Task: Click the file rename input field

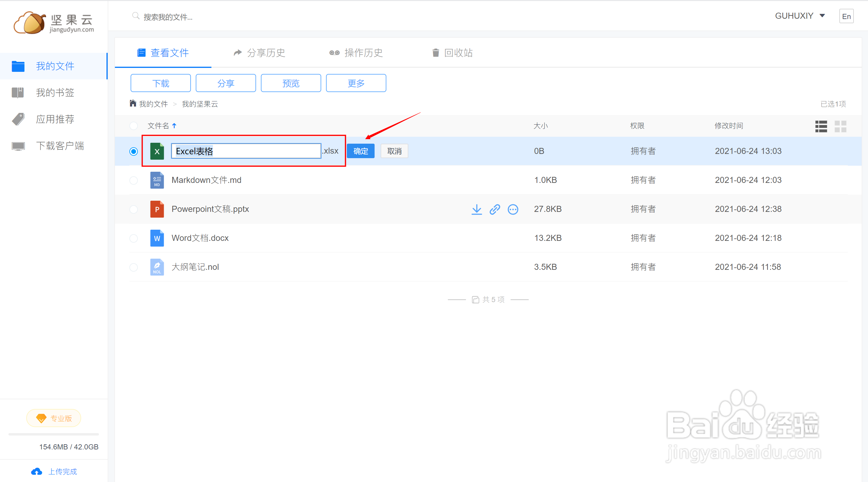Action: pyautogui.click(x=246, y=151)
